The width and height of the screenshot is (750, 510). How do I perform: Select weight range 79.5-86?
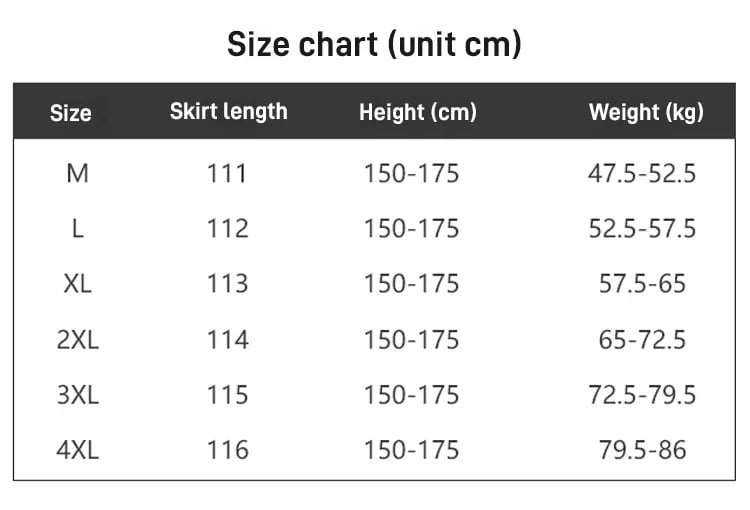[642, 450]
